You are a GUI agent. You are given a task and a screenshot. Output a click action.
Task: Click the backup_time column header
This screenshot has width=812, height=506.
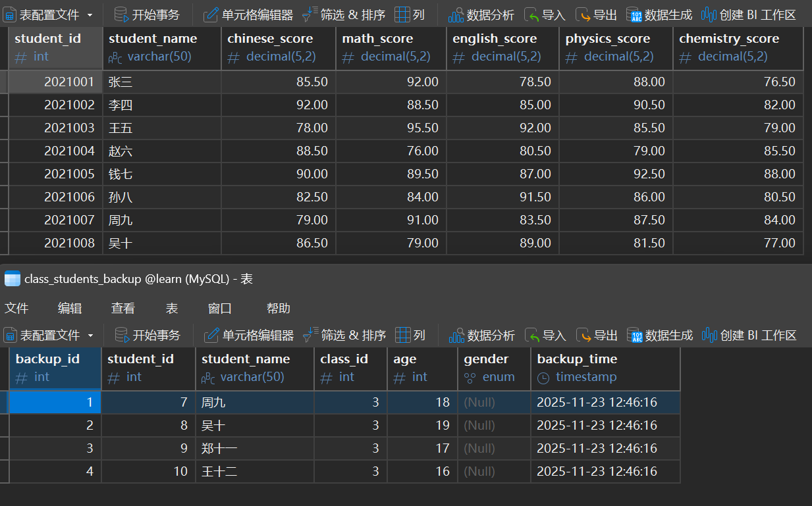(605, 368)
